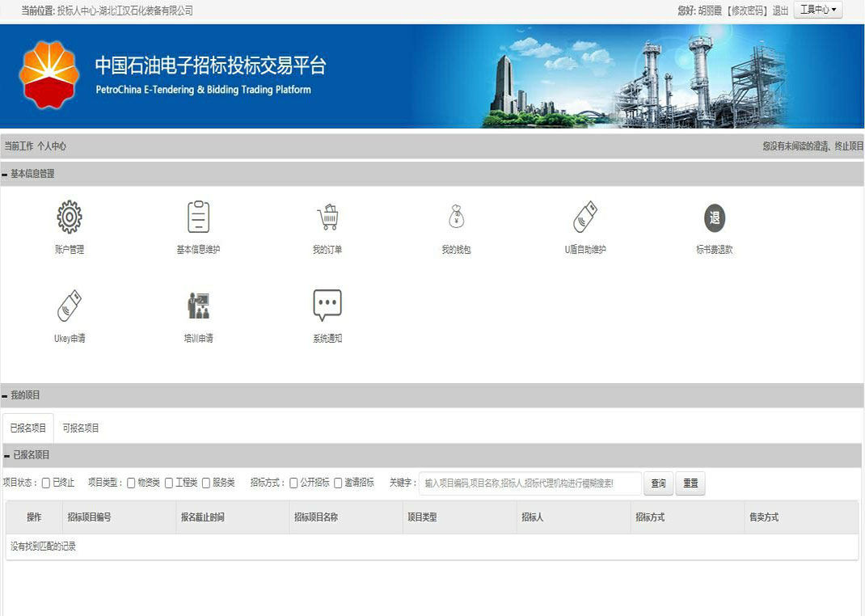Screen dimensions: 865x616
Task: Collapse the 基本信息管理 section
Action: click(4, 175)
